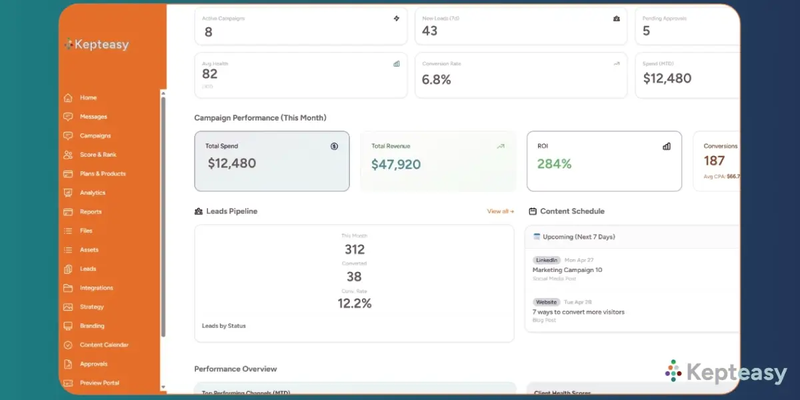
Task: Open the Conversion Rate 6.8% card
Action: coord(521,76)
